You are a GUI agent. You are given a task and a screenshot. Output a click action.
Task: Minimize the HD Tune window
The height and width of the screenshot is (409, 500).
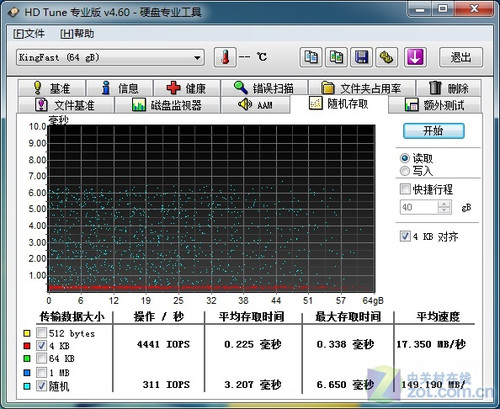pos(420,9)
